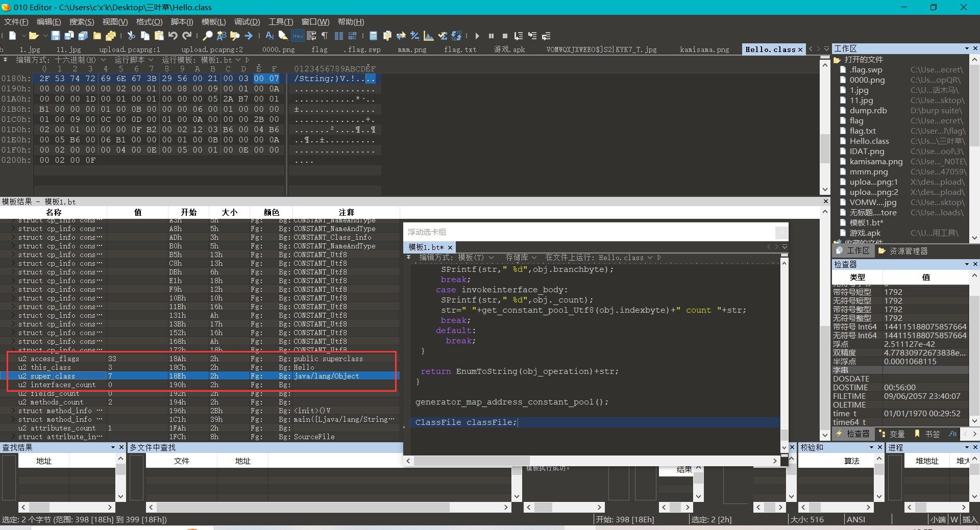
Task: Open the Calculator tool icon
Action: [x=373, y=36]
